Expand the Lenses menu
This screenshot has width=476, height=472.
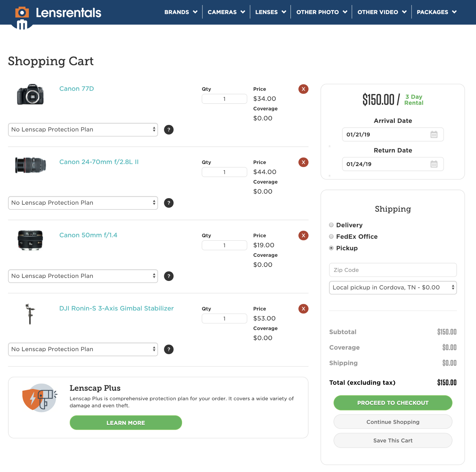pos(271,12)
